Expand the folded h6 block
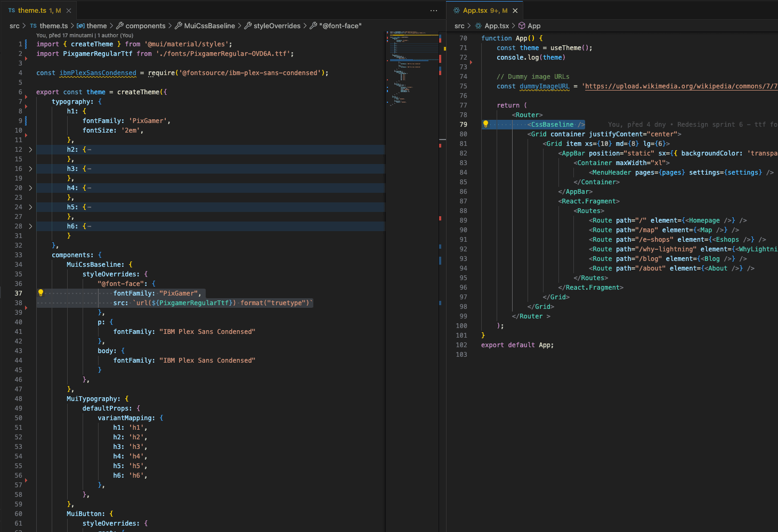The image size is (778, 532). coord(30,226)
